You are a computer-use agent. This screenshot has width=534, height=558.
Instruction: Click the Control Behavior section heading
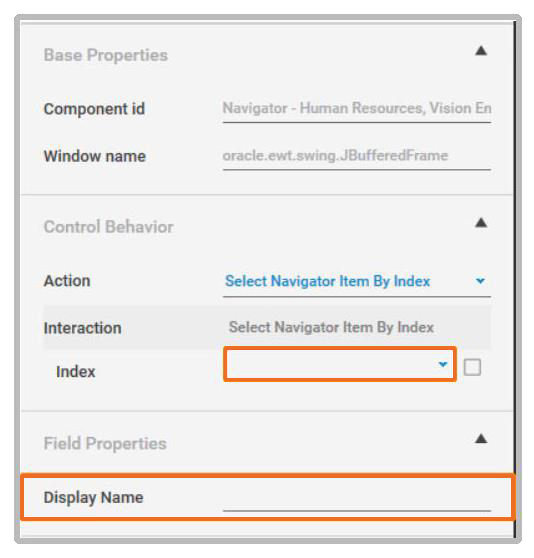[x=109, y=227]
